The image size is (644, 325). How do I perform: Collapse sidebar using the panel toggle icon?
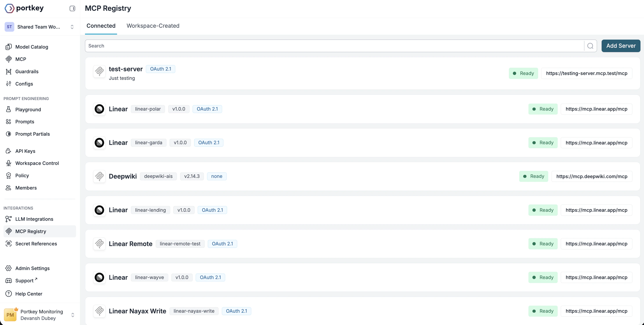72,9
